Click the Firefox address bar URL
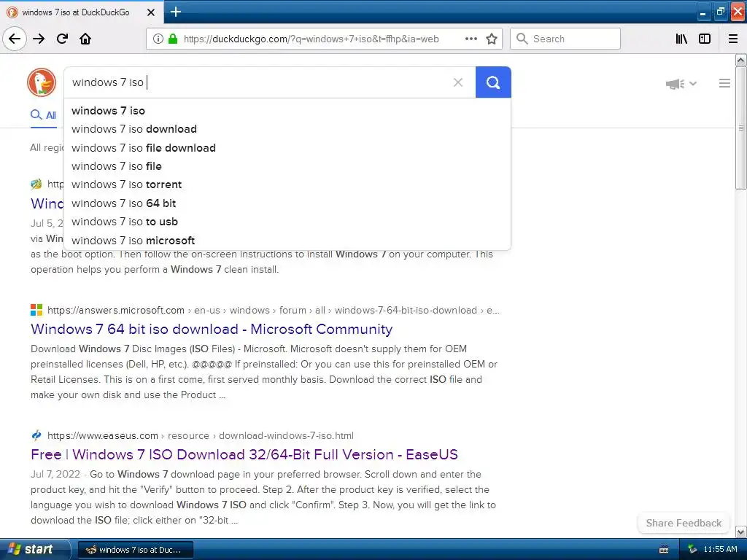The height and width of the screenshot is (560, 747). [311, 39]
